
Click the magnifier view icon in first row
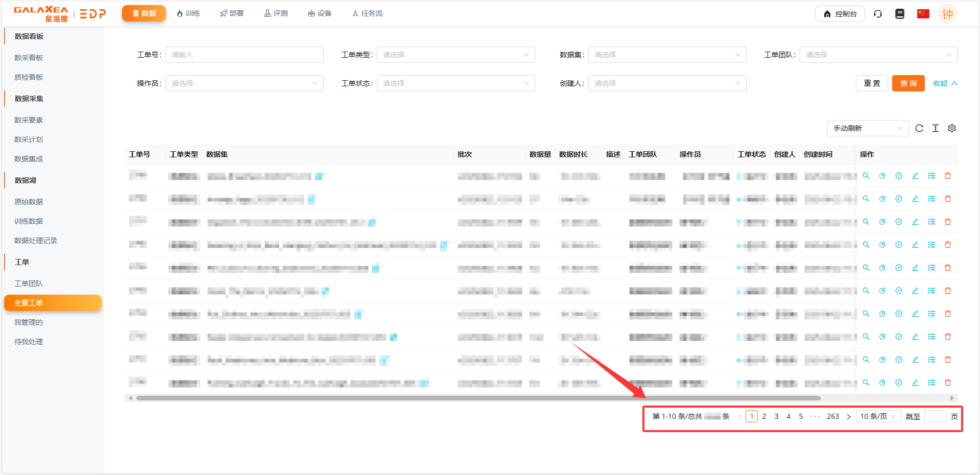pyautogui.click(x=866, y=176)
